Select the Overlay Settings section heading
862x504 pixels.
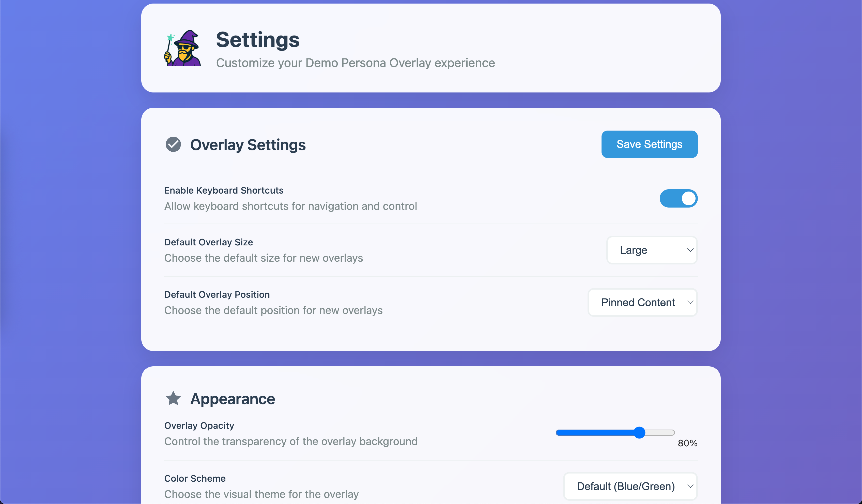tap(248, 144)
